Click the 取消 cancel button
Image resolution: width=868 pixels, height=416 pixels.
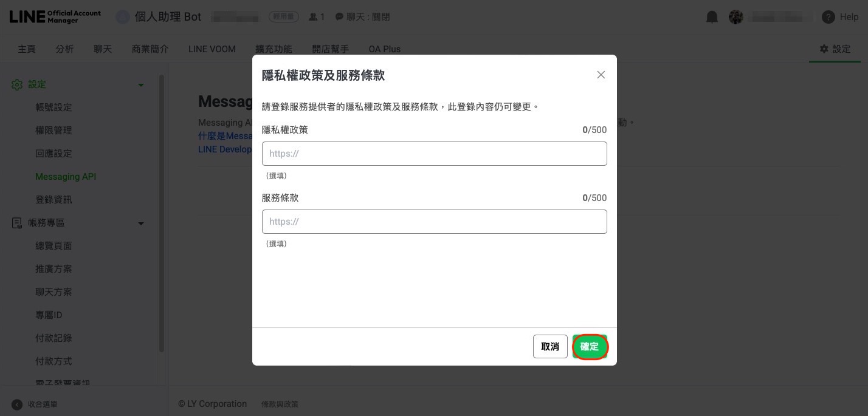tap(550, 347)
